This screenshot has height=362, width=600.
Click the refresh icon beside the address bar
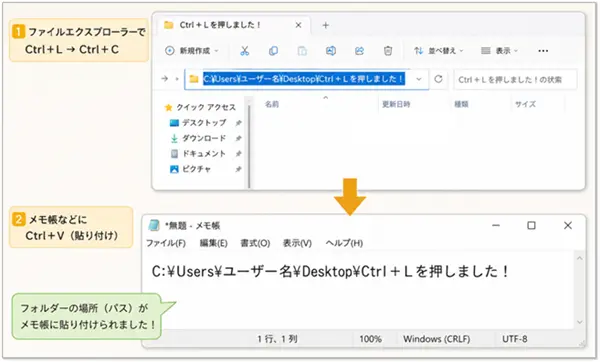click(439, 79)
